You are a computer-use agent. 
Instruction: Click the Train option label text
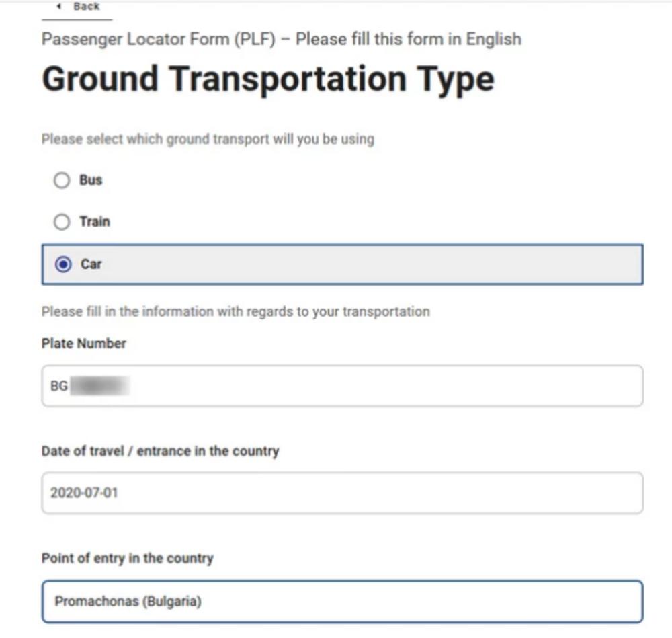coord(94,222)
